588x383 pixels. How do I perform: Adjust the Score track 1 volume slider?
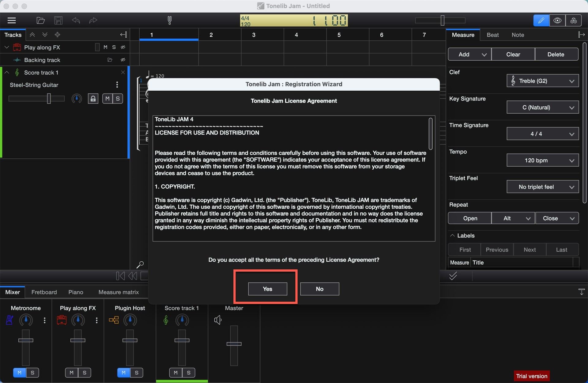(36, 99)
